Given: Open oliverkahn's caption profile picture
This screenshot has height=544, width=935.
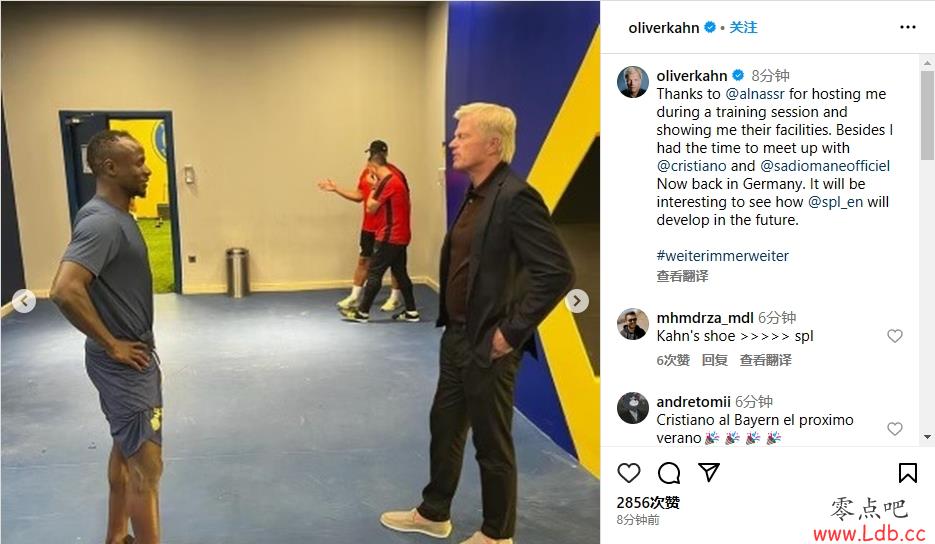Looking at the screenshot, I should pos(633,82).
